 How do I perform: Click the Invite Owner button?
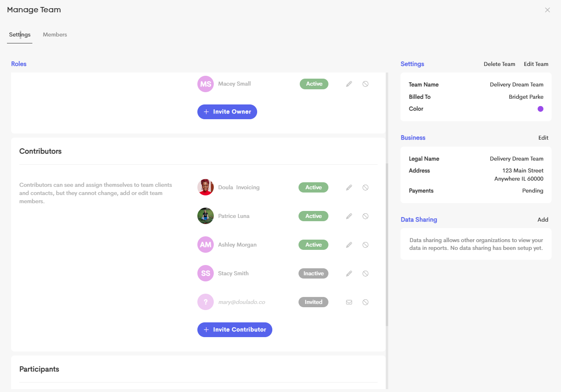[x=227, y=112]
